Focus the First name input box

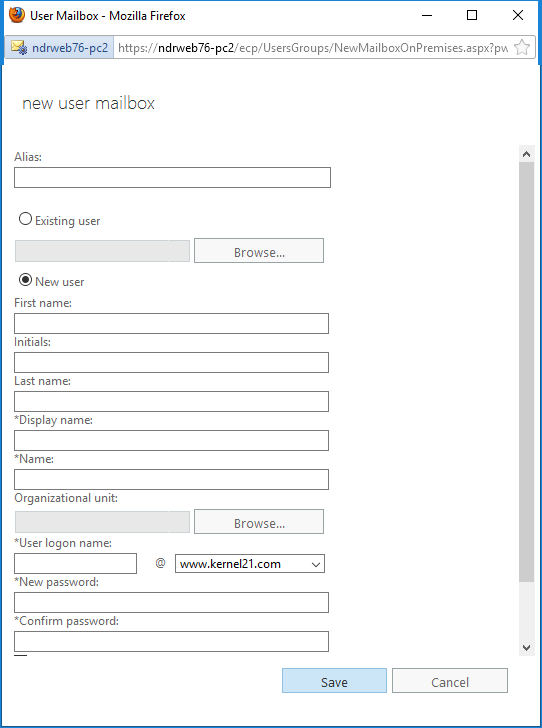171,323
